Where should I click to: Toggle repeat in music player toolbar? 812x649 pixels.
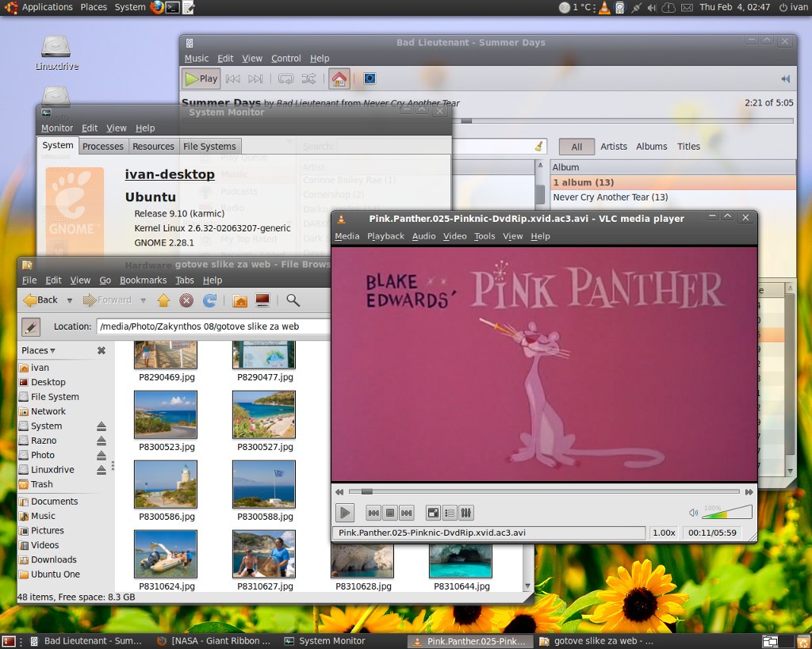click(x=285, y=78)
